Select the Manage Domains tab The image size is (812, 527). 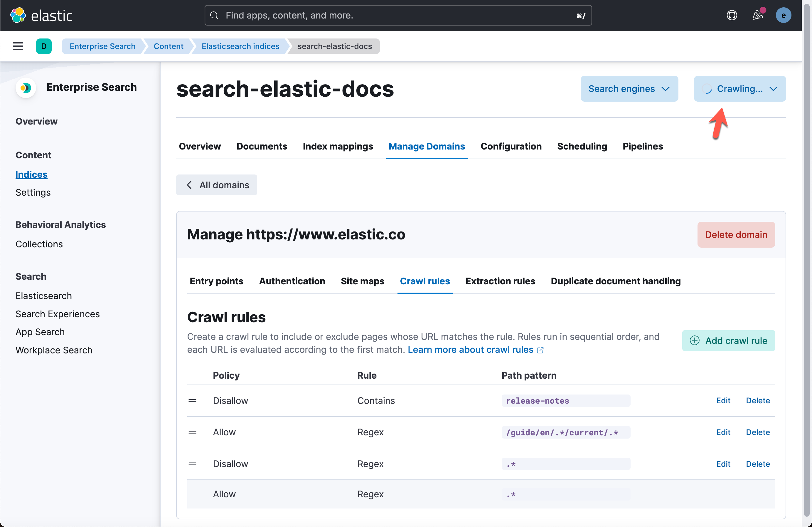coord(427,146)
